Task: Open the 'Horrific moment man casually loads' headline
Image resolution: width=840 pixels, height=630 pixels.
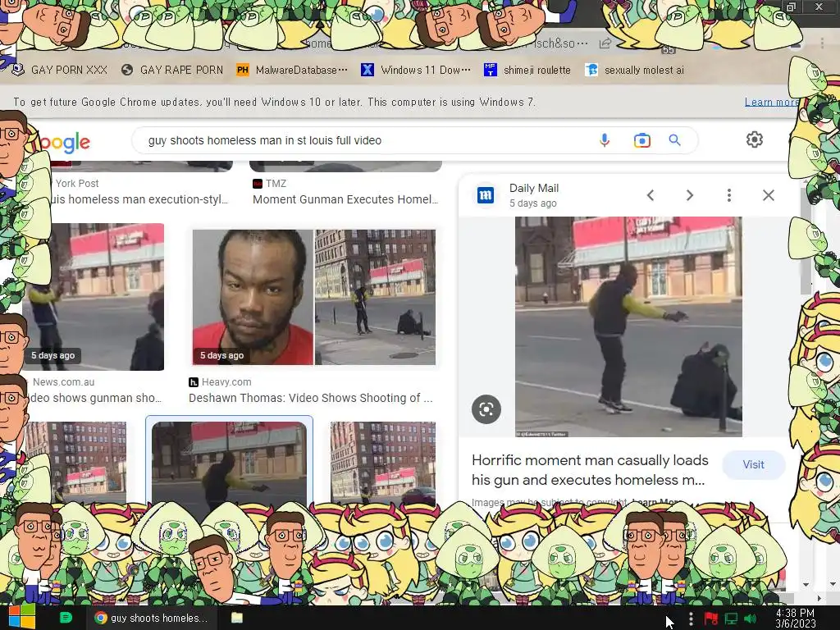Action: [590, 470]
